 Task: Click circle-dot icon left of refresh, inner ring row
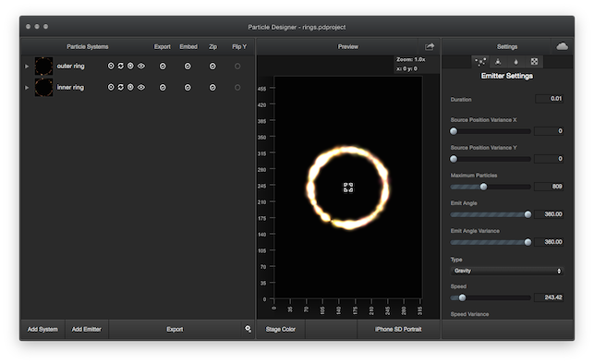(x=111, y=87)
